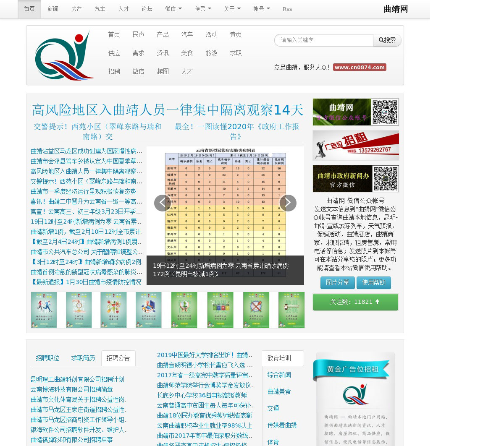This screenshot has width=504, height=446.
Task: Advance carousel with next arrow
Action: pyautogui.click(x=288, y=203)
